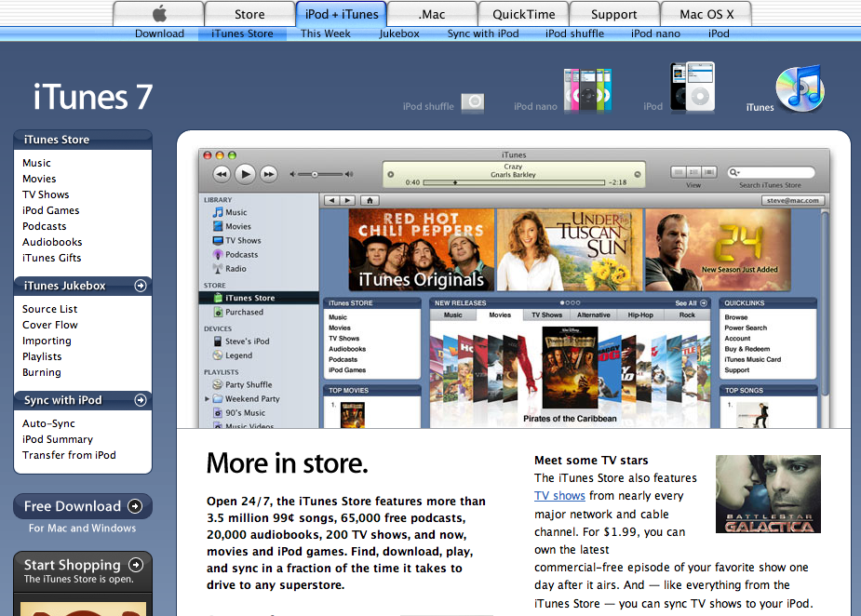
Task: Click the iTunes CD music note icon
Action: pyautogui.click(x=800, y=87)
